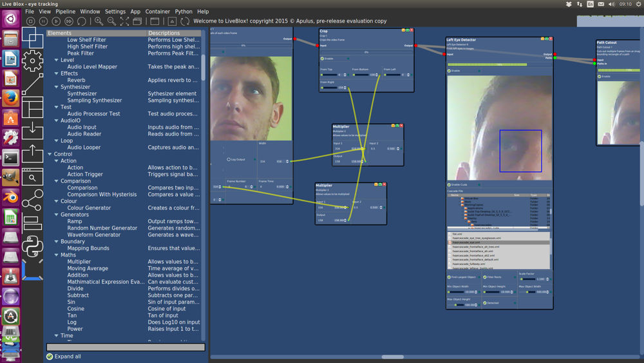Toggle the Expand all checkbox
This screenshot has height=363, width=644.
tap(50, 357)
